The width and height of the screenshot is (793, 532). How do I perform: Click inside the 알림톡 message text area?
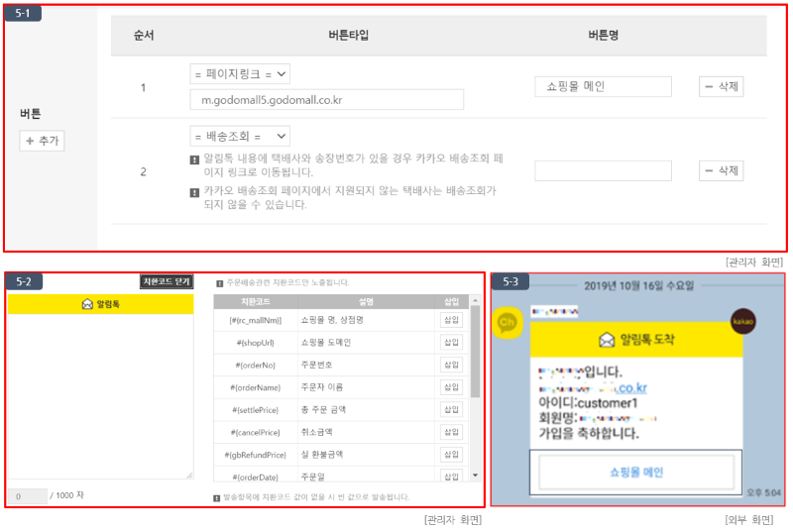tap(100, 396)
